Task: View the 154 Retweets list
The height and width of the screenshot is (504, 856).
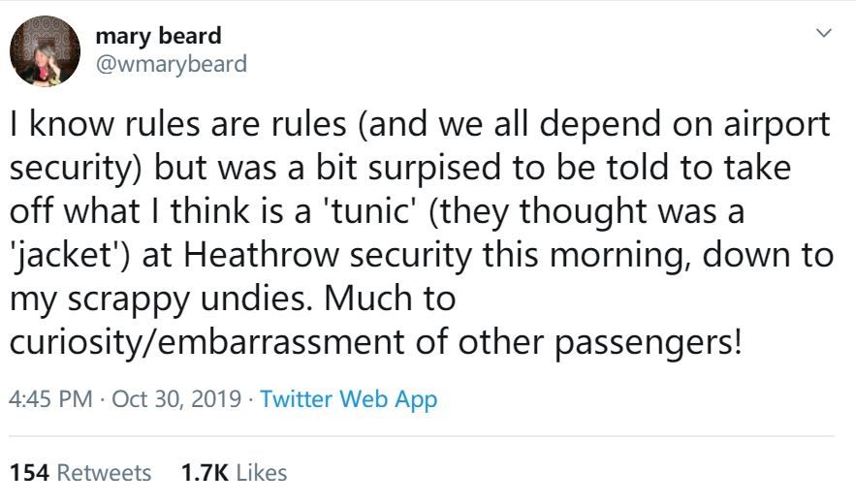Action: [80, 473]
